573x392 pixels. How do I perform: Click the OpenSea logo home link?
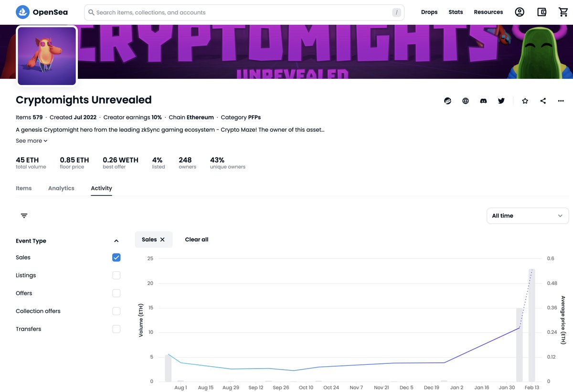click(x=42, y=12)
